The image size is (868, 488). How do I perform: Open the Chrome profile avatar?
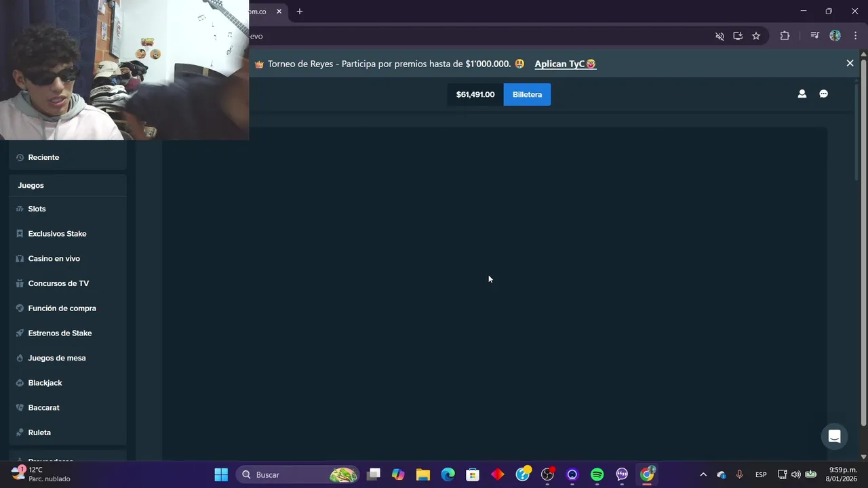[x=835, y=36]
